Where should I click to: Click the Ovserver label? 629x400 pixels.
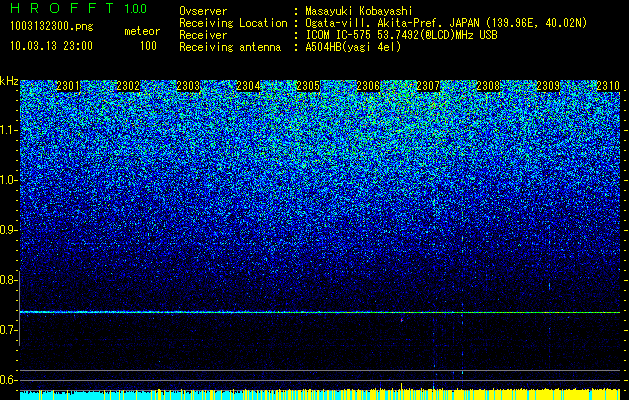(x=203, y=11)
